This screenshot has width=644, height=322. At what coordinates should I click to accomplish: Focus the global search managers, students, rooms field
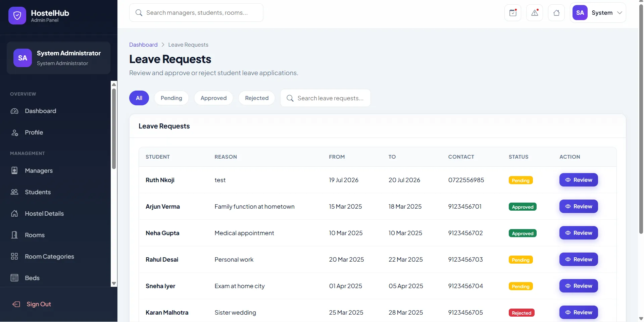(x=196, y=13)
